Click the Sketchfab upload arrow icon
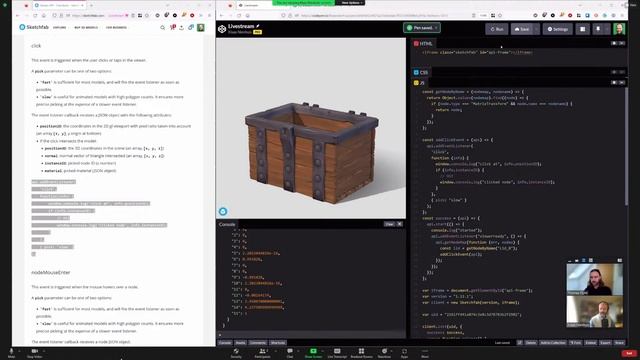Image resolution: width=640 pixels, height=360 pixels. click(182, 27)
